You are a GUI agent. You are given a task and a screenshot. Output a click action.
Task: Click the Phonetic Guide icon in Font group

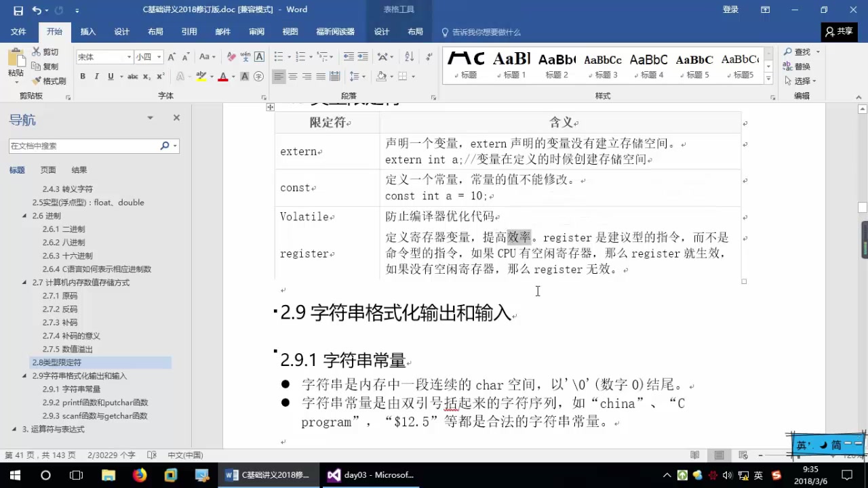coord(245,56)
